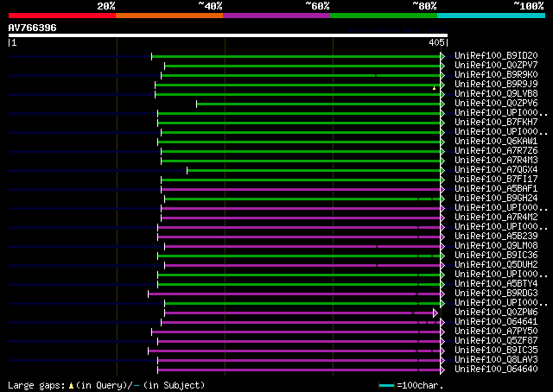Click the yellow query gap marker on B9R9J9 row
This screenshot has height=392, width=553.
pyautogui.click(x=434, y=88)
